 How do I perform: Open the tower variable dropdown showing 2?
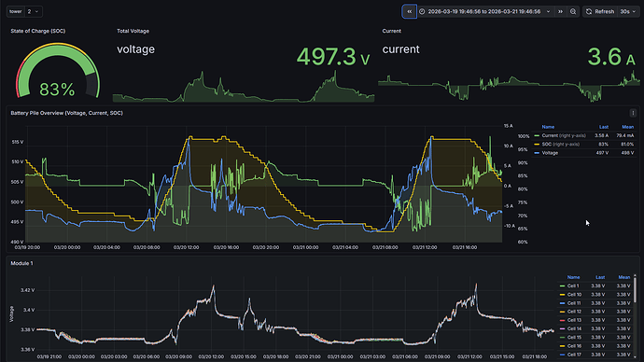[x=34, y=11]
